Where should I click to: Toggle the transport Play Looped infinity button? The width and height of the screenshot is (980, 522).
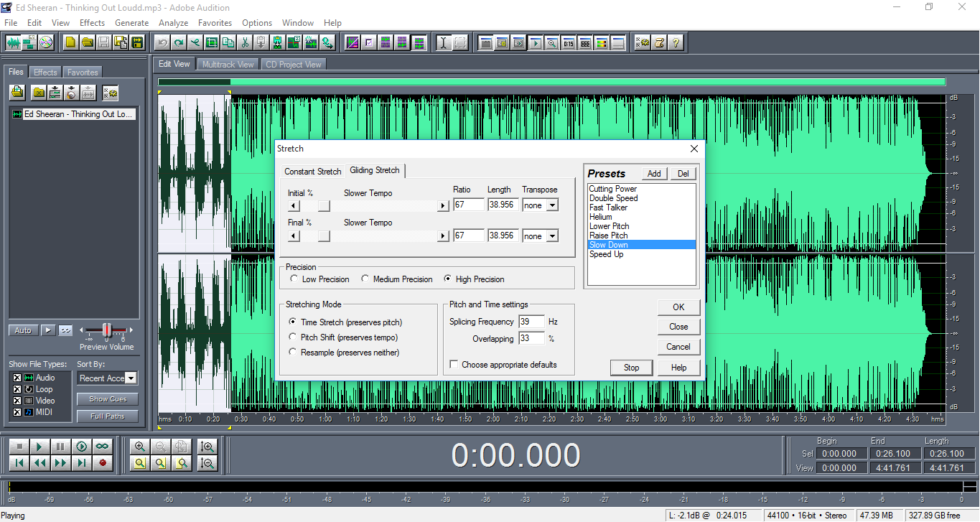tap(103, 447)
